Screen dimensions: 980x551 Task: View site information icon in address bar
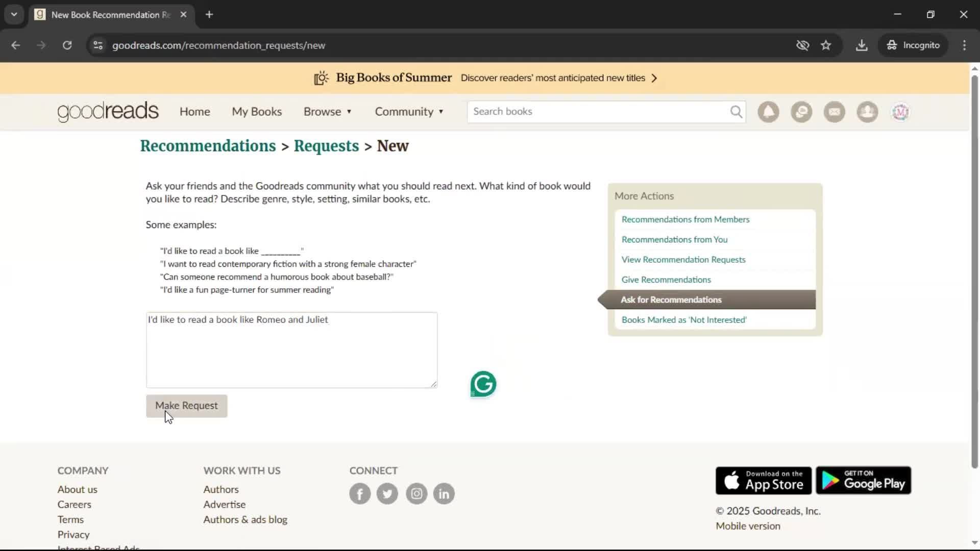pos(98,45)
